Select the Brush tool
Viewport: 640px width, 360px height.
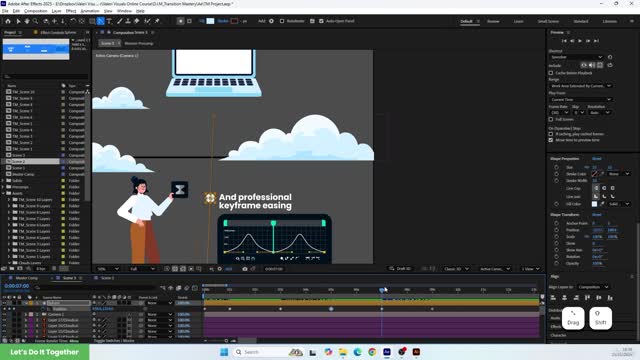point(120,21)
